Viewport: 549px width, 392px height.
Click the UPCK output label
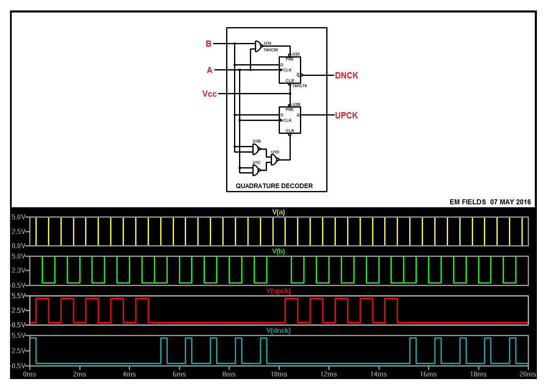(347, 116)
